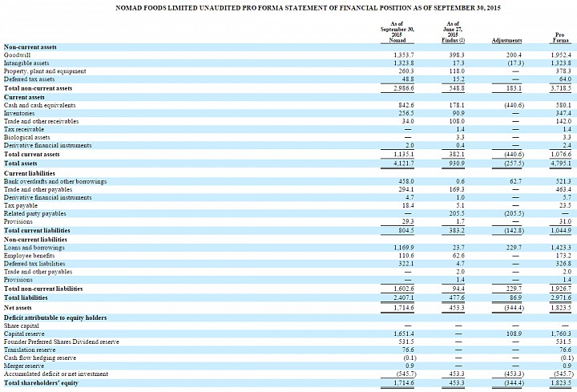This screenshot has height=392, width=577.
Task: Click the 'Total shareholders' equity' row label
Action: (x=41, y=383)
